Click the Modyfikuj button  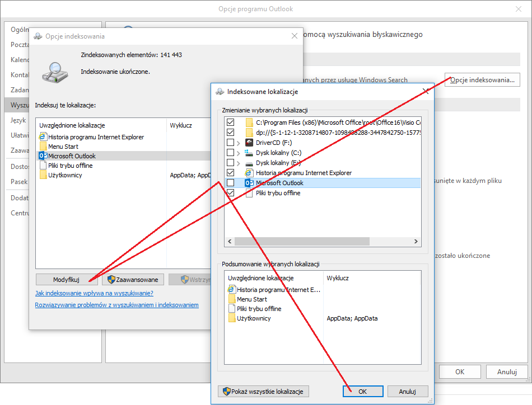coord(67,280)
